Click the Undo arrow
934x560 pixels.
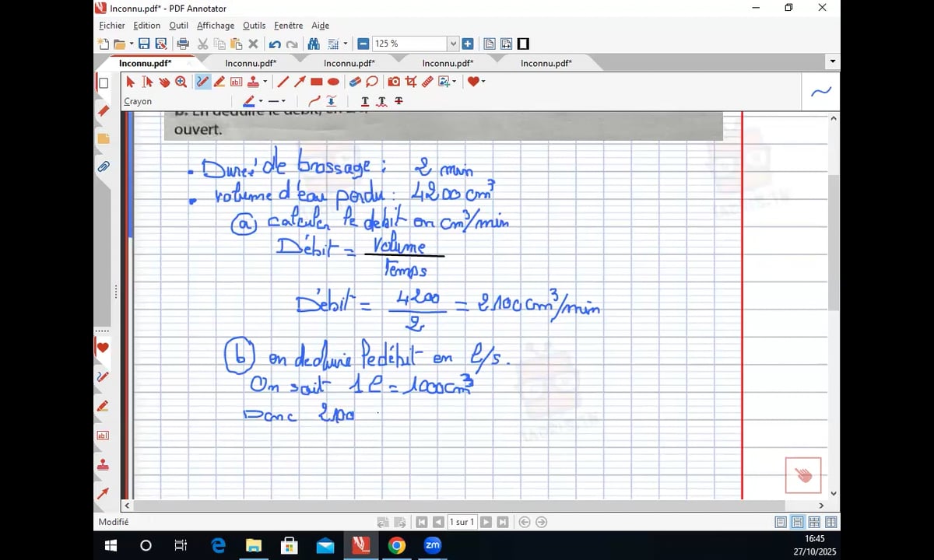[x=275, y=44]
